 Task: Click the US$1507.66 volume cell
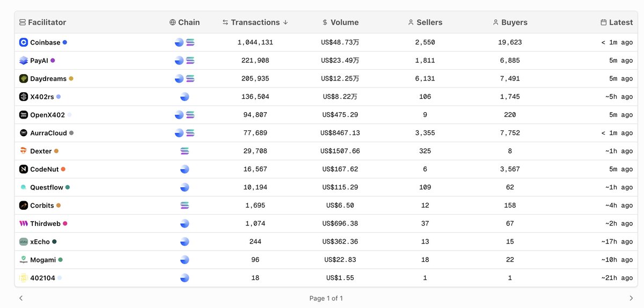(340, 151)
